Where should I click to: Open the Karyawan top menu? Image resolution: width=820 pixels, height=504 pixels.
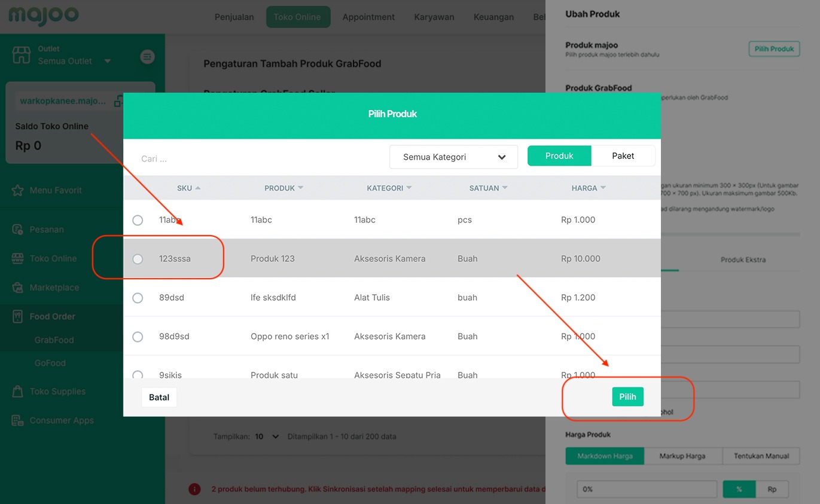click(434, 17)
